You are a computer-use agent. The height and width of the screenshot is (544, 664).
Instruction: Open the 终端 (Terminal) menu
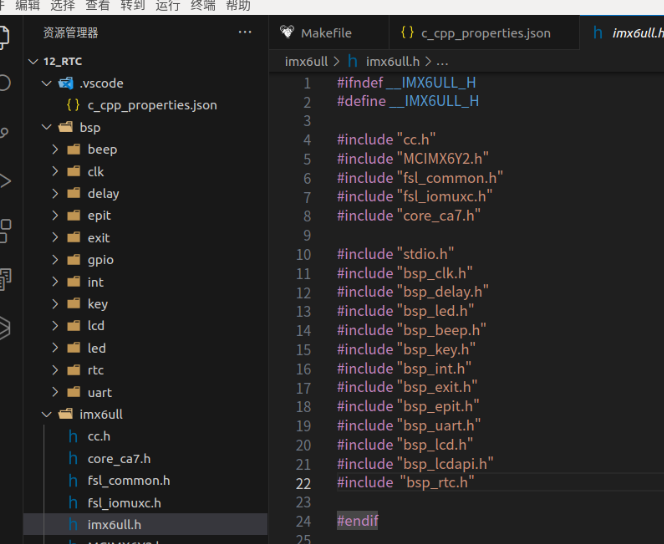203,6
